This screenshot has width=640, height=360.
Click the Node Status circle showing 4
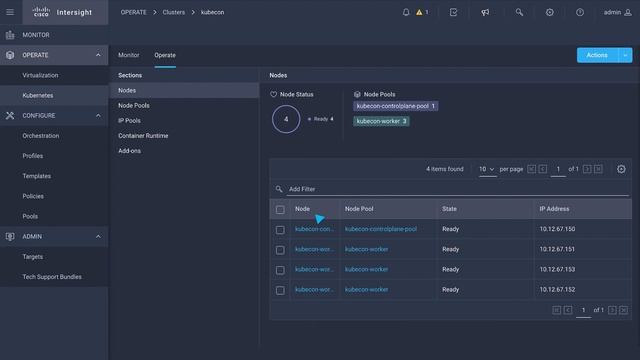point(286,119)
